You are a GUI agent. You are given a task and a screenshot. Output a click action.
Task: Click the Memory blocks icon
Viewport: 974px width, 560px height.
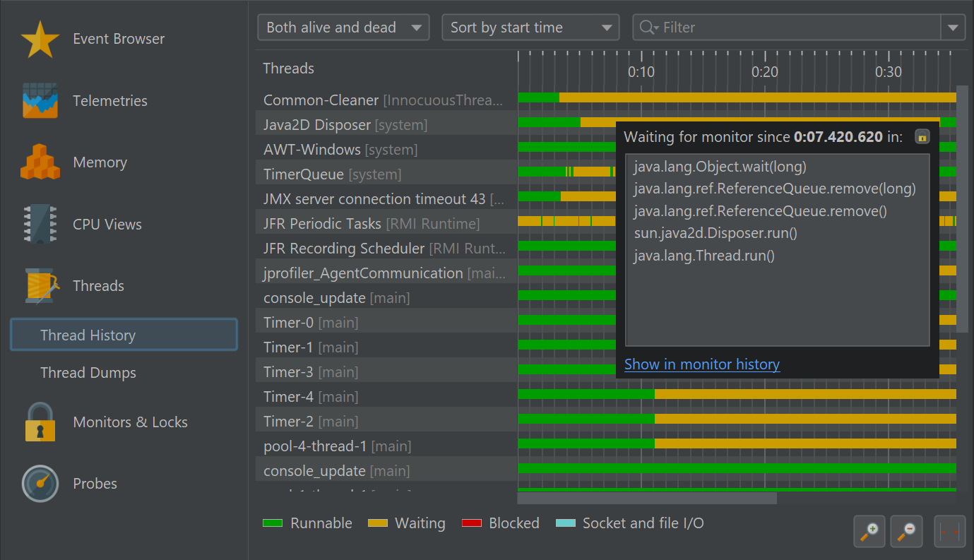(x=40, y=162)
